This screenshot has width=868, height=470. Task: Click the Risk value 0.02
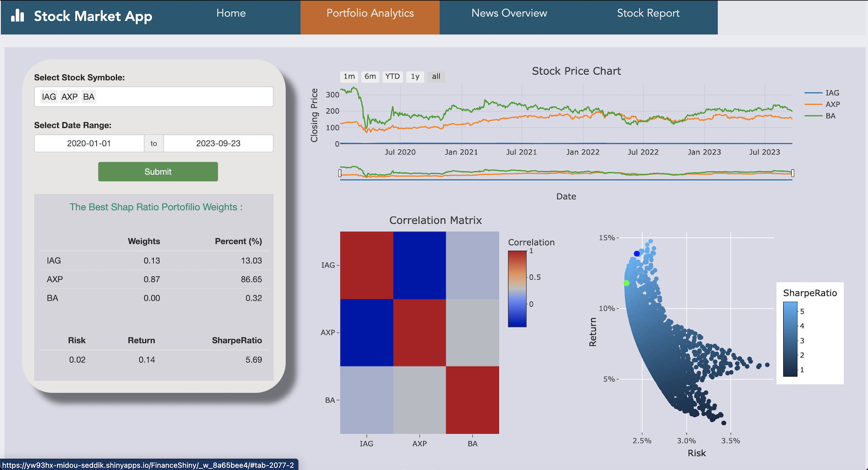pyautogui.click(x=77, y=360)
